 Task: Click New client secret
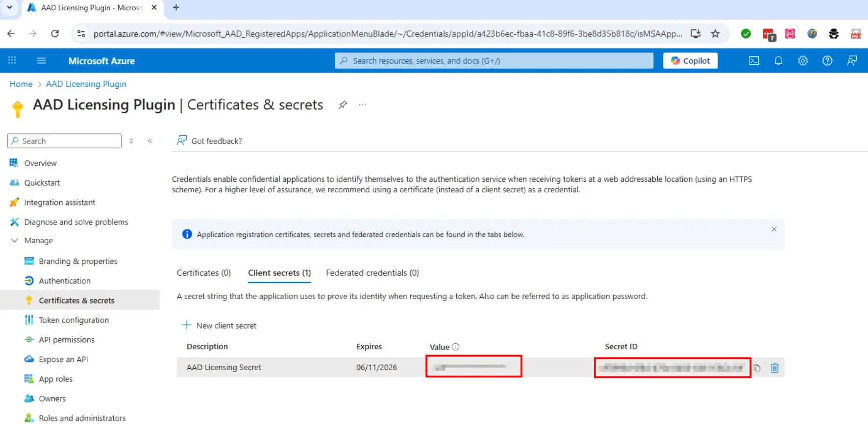point(219,326)
